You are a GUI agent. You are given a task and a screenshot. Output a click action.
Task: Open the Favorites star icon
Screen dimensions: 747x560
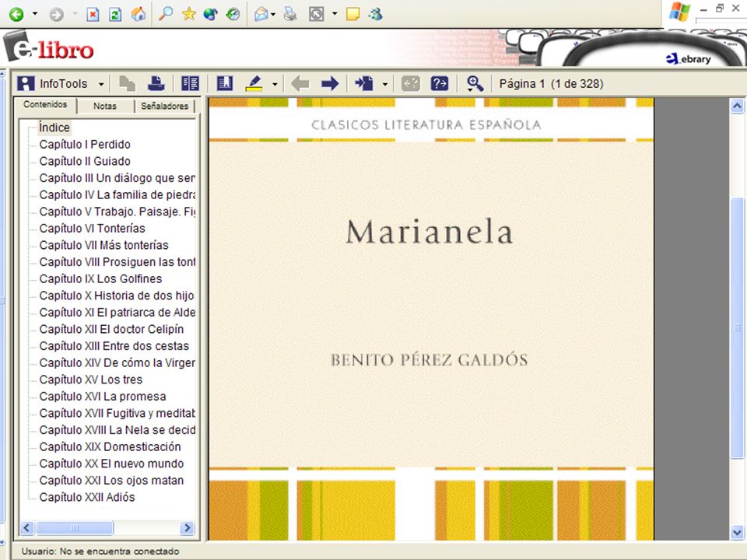(188, 14)
